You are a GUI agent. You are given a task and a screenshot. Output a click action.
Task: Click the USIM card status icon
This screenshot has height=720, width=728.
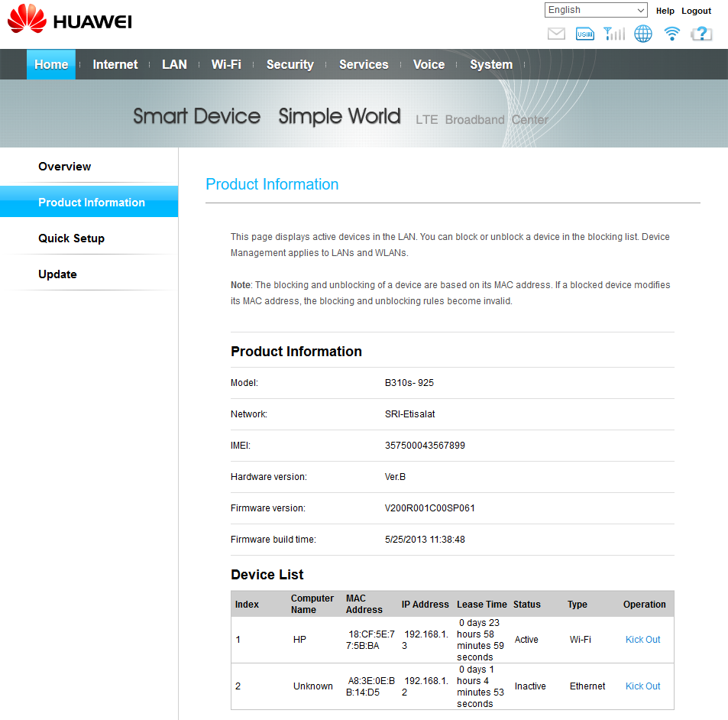click(585, 34)
